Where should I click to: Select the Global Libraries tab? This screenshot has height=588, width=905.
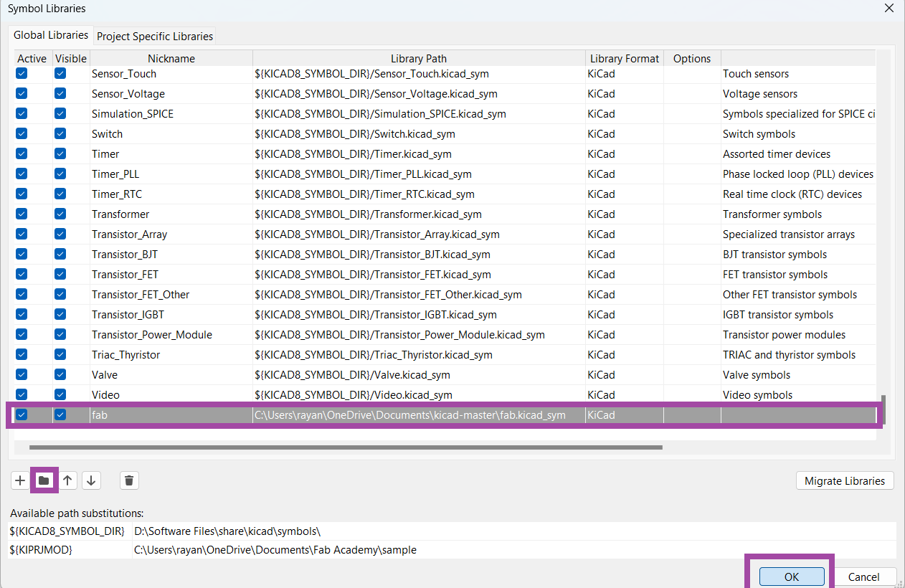click(x=51, y=35)
